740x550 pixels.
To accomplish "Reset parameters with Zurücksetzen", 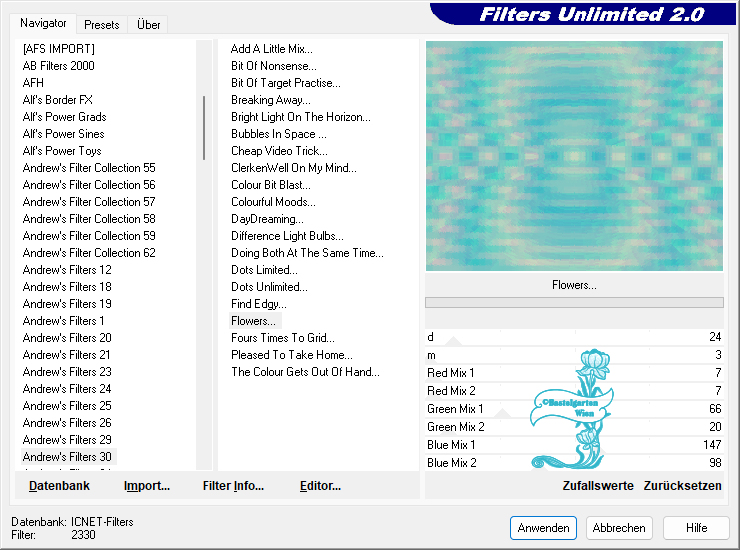I will click(683, 486).
